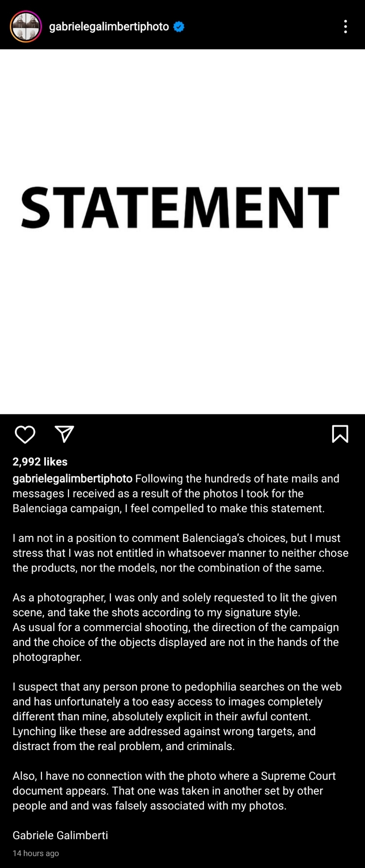Save the post with the bookmark icon
Viewport: 365px width, 868px height.
(x=340, y=434)
